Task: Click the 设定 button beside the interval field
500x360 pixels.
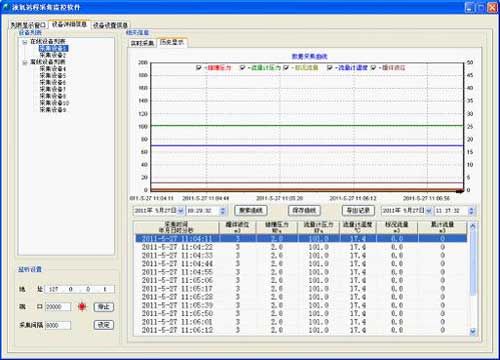Action: click(x=104, y=325)
